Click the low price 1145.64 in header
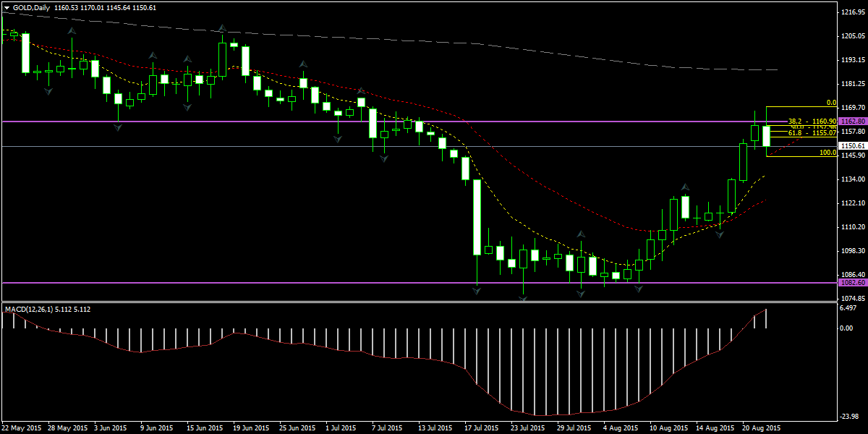Image resolution: width=868 pixels, height=434 pixels. click(x=119, y=7)
